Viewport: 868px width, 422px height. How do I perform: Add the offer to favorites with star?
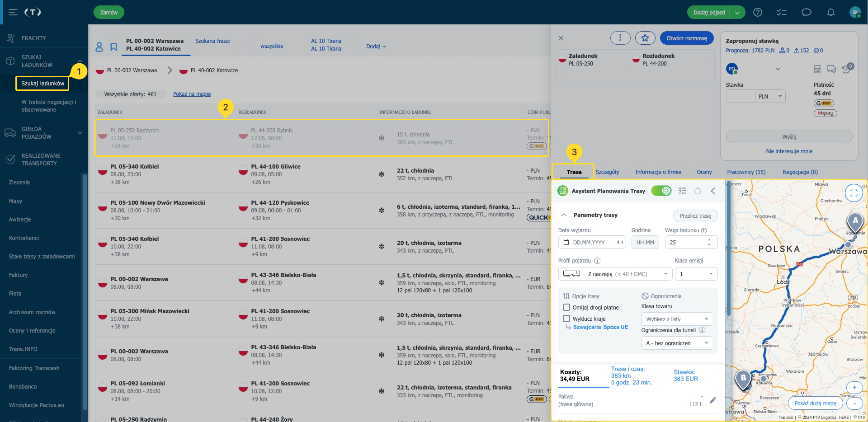pos(645,38)
